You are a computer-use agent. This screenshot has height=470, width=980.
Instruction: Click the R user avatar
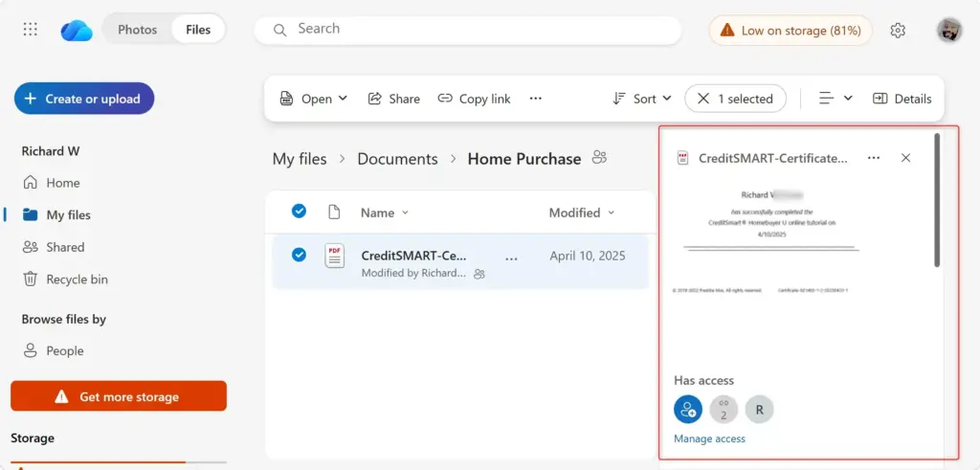(759, 410)
